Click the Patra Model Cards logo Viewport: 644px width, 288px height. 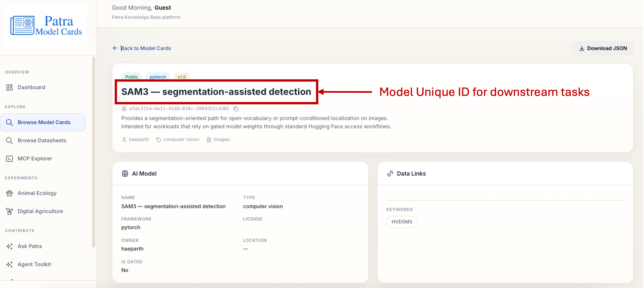point(46,26)
